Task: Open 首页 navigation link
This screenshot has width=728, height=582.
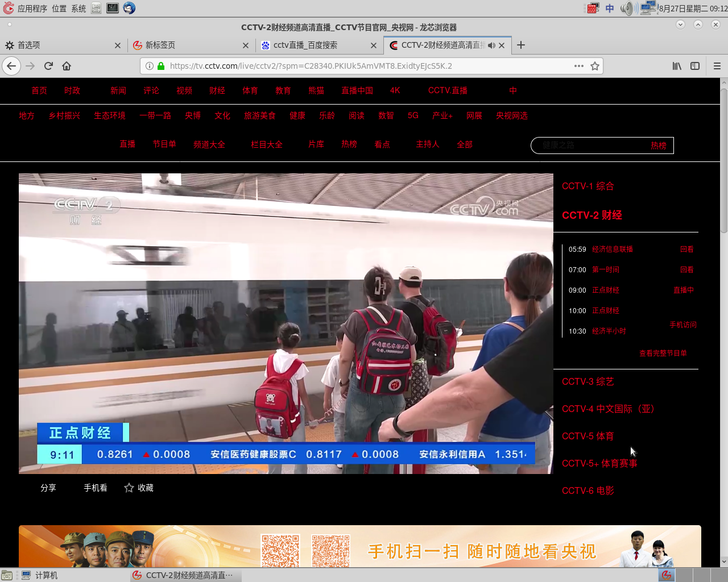Action: click(x=39, y=90)
